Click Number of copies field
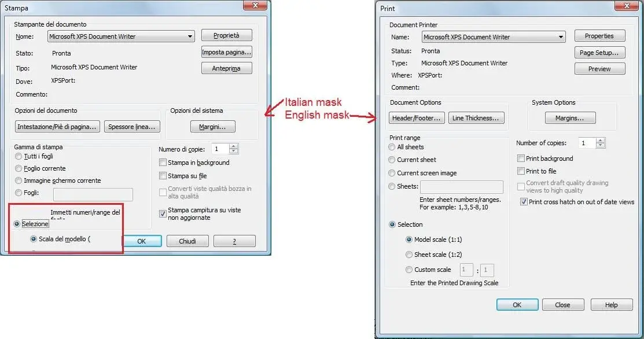 (587, 143)
